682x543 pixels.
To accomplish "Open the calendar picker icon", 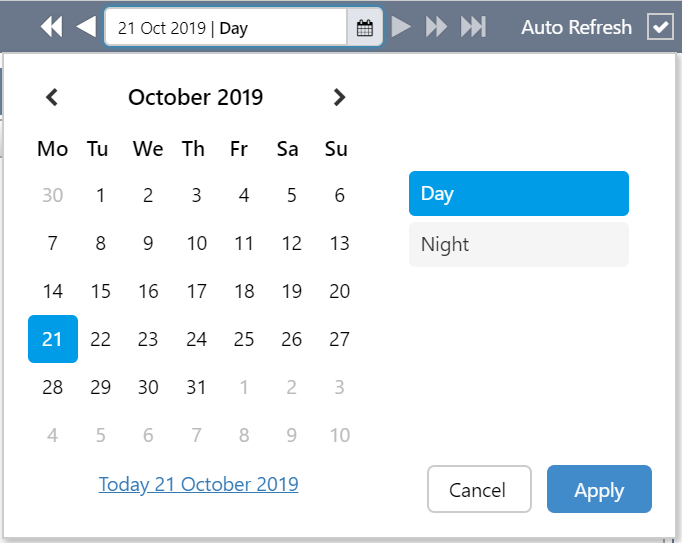I will [x=365, y=28].
